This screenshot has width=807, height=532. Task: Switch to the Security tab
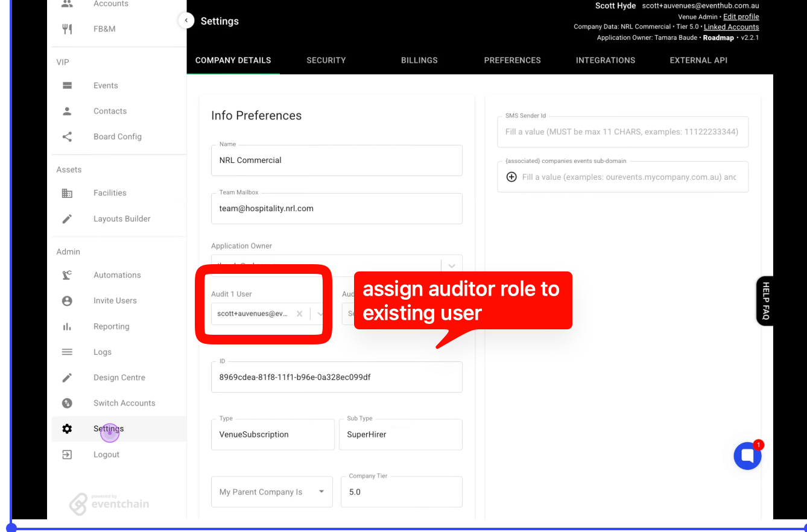click(x=326, y=60)
